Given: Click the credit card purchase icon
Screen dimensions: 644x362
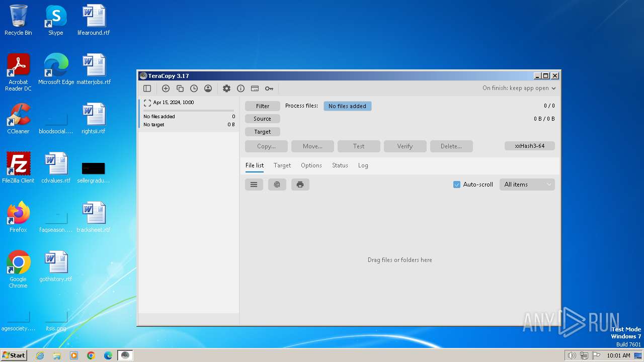Looking at the screenshot, I should click(255, 88).
